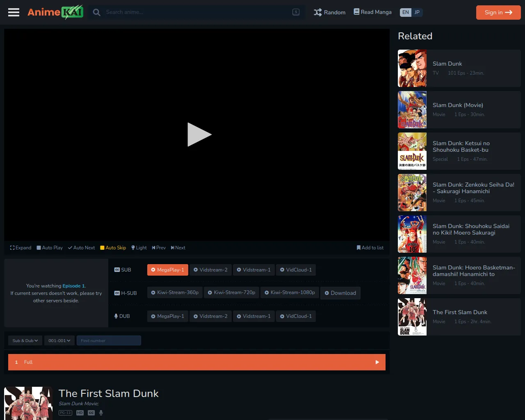Click the H-SUB label
The height and width of the screenshot is (420, 525).
point(126,293)
